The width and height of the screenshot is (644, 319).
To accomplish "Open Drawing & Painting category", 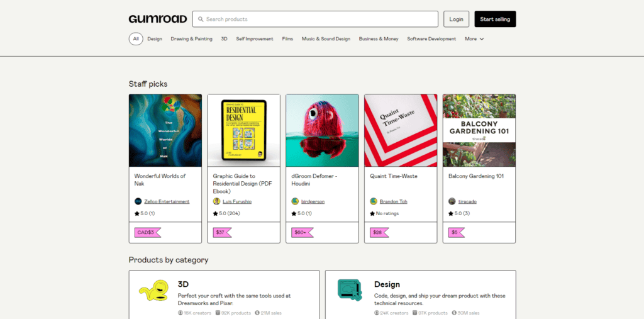I will 191,39.
